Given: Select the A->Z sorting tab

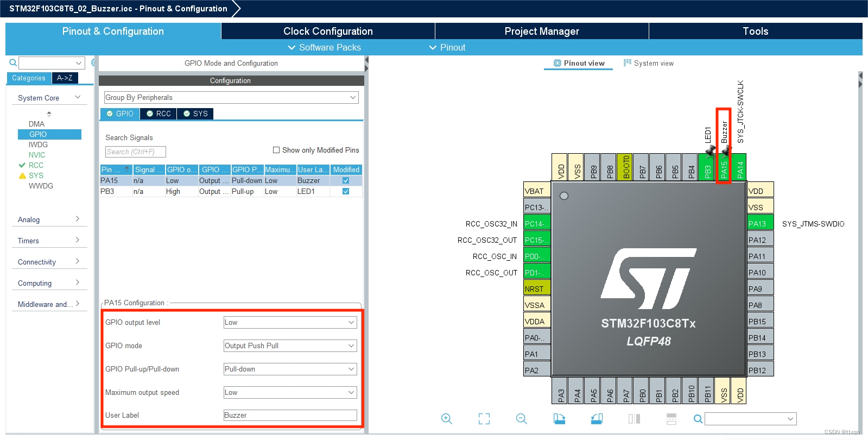Looking at the screenshot, I should (65, 78).
